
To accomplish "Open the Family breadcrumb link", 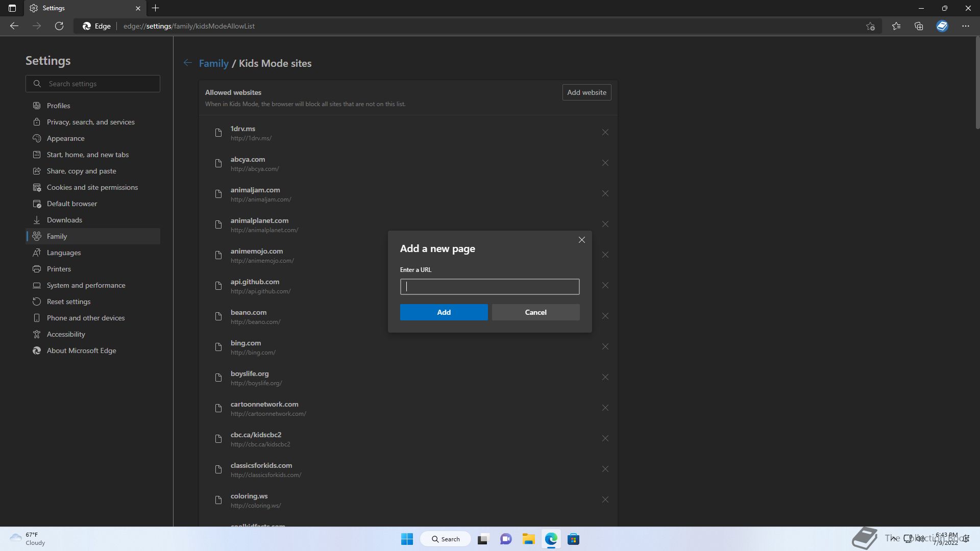I will pos(213,63).
